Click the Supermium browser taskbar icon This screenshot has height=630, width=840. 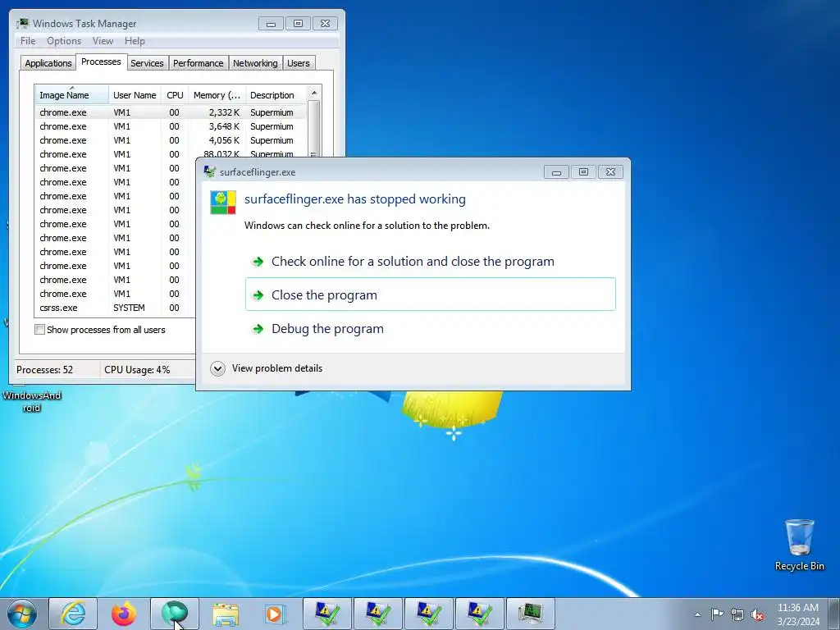[x=175, y=614]
